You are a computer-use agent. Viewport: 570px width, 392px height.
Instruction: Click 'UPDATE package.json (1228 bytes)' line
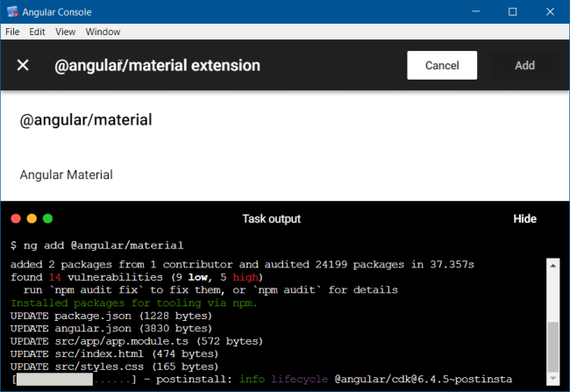[x=110, y=316]
